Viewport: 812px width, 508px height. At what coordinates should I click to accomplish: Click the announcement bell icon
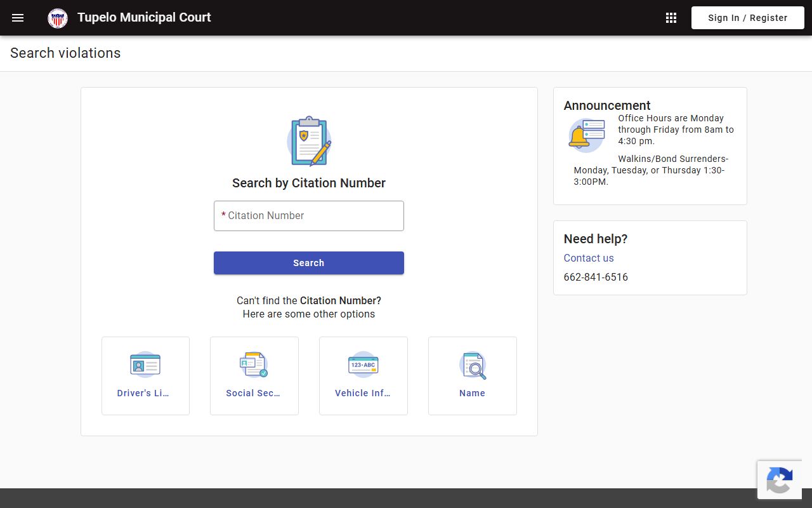[586, 135]
